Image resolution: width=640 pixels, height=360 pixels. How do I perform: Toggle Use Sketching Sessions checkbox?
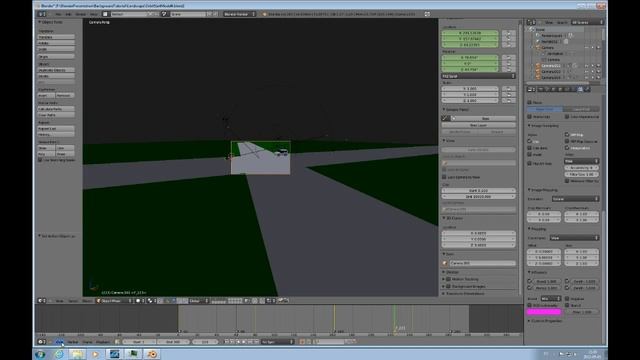(40, 160)
